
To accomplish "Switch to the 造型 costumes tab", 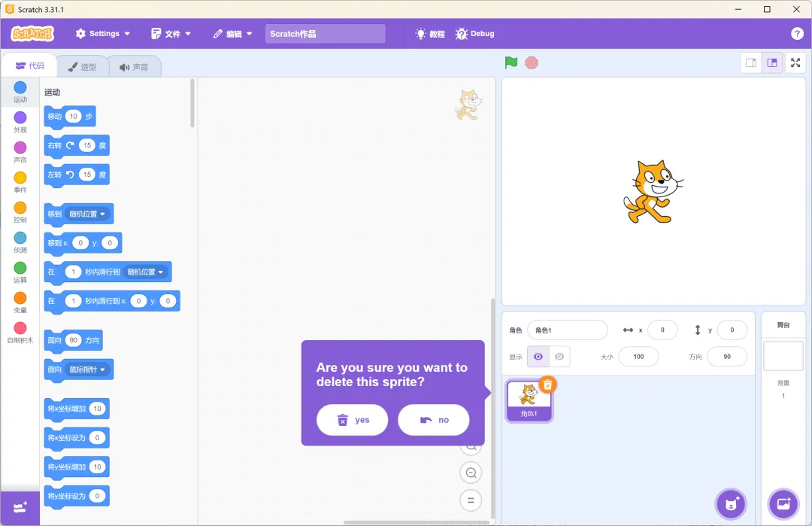I will (x=83, y=67).
